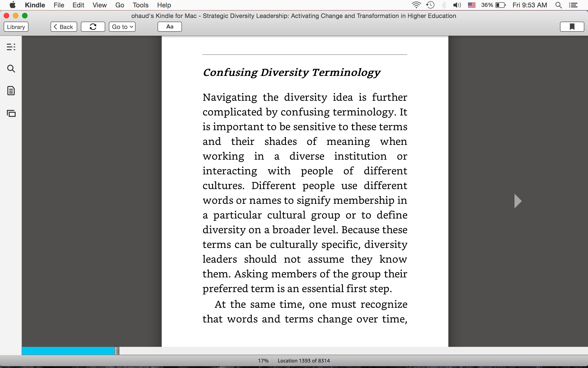Open the Go menu
Screen dimensions: 588x368
point(120,5)
